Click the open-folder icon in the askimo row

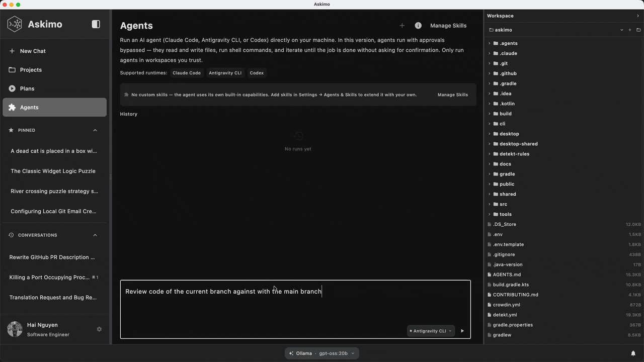point(638,30)
